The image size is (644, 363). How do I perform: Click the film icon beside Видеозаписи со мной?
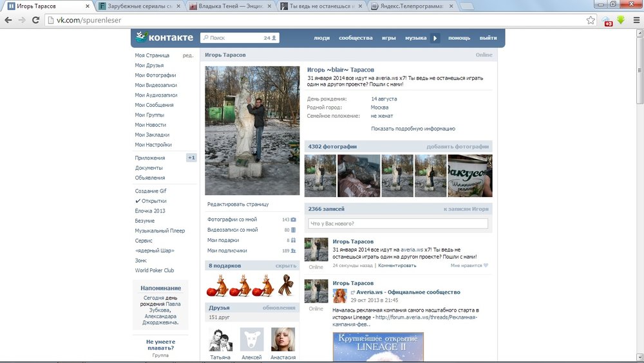(x=293, y=230)
